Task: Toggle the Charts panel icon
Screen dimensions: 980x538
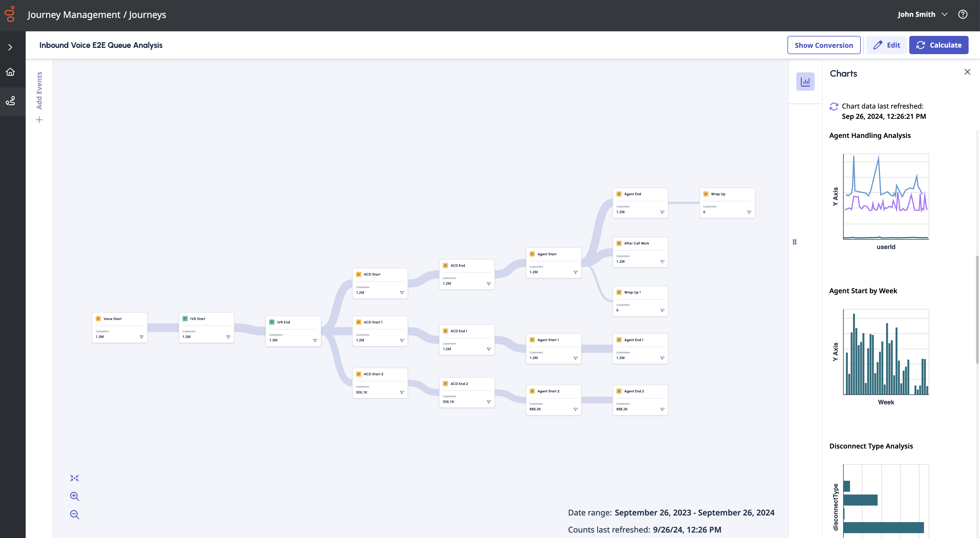Action: tap(805, 81)
